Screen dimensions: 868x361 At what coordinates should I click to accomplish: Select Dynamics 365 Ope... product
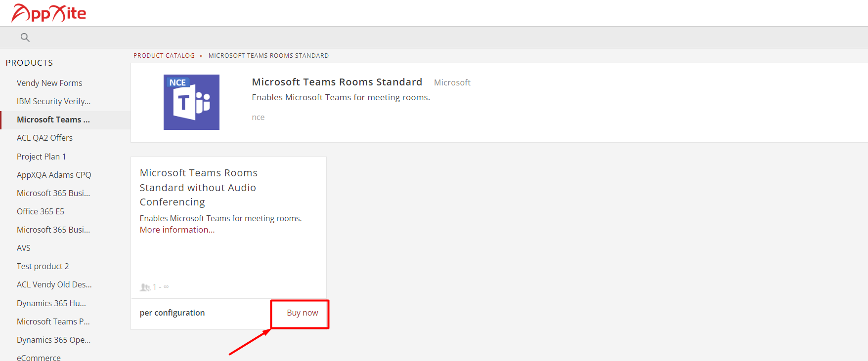click(54, 340)
